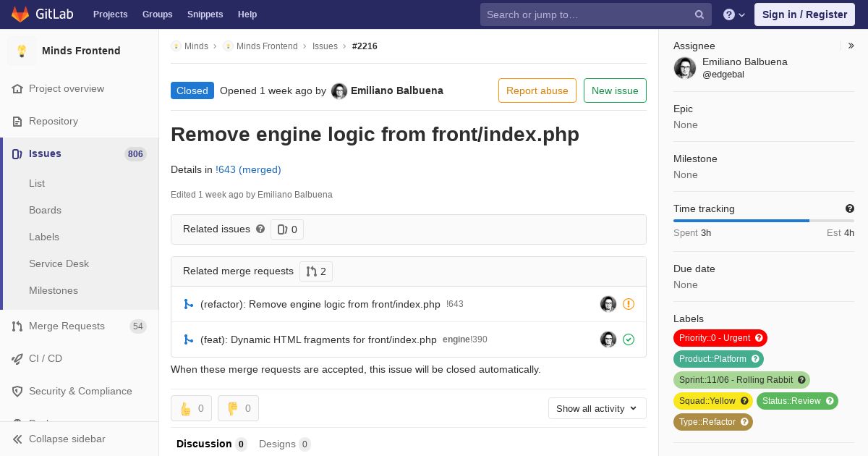Image resolution: width=868 pixels, height=456 pixels.
Task: Click the Related merge requests count badge
Action: click(316, 271)
